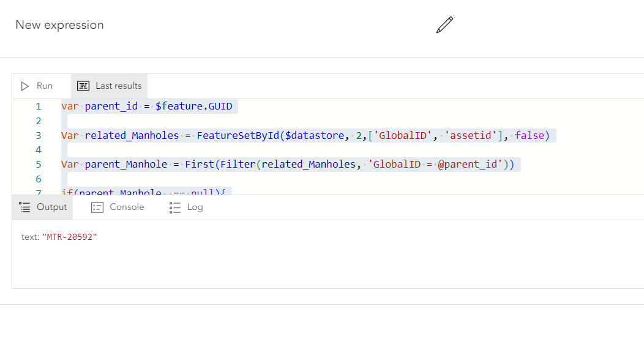The height and width of the screenshot is (350, 644).
Task: Click the related_Manholes variable in line 3
Action: point(132,135)
